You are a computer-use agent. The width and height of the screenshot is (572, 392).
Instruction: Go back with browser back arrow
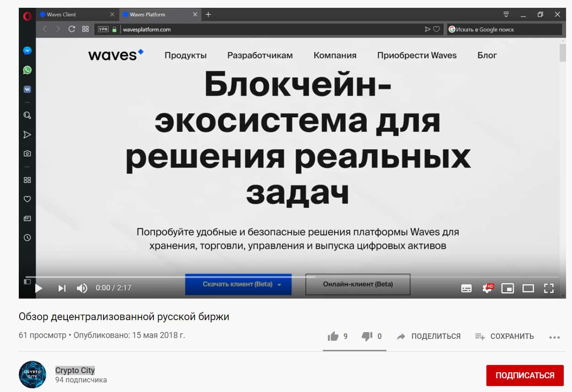(44, 29)
